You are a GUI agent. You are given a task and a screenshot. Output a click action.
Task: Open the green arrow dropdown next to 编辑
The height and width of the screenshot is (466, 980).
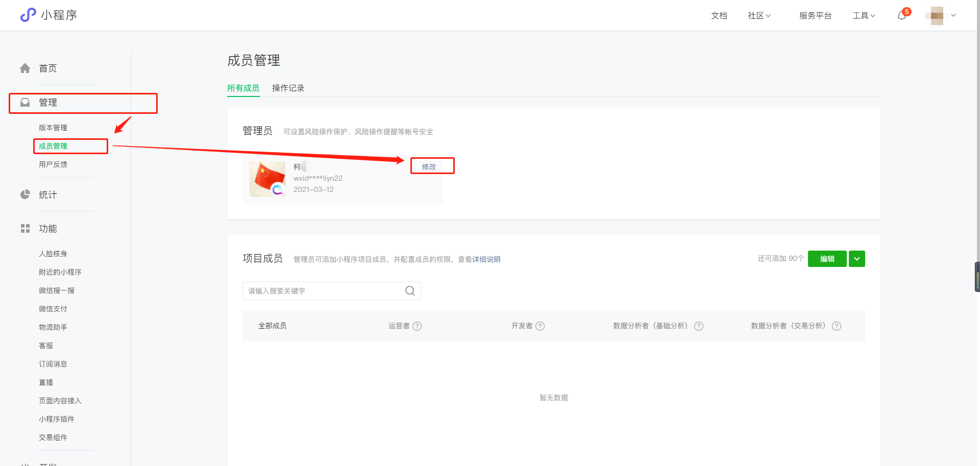coord(857,259)
